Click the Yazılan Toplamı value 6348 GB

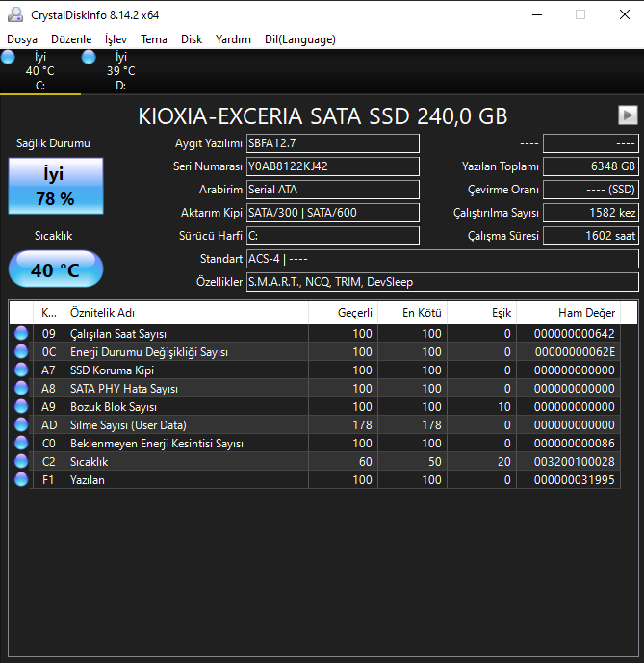pos(591,166)
